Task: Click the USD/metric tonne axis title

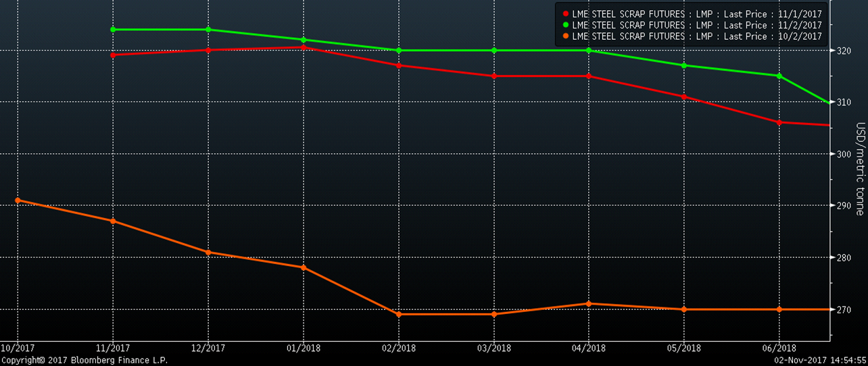Action: pyautogui.click(x=861, y=169)
